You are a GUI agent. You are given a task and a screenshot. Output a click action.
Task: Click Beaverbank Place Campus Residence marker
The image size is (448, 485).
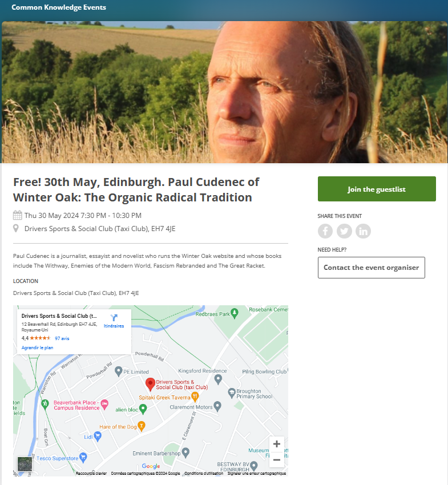click(104, 405)
